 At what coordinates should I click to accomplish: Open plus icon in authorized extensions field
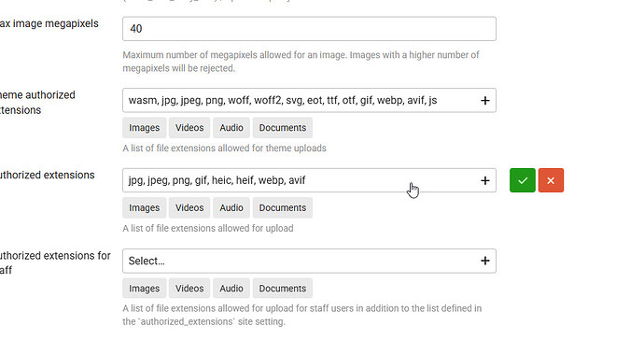(485, 180)
